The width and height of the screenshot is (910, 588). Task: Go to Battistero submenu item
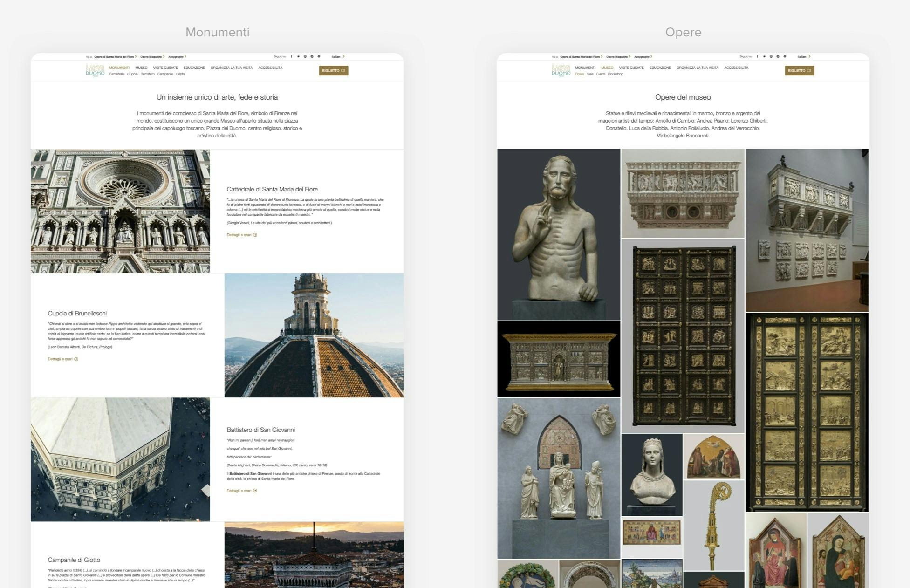(x=147, y=74)
